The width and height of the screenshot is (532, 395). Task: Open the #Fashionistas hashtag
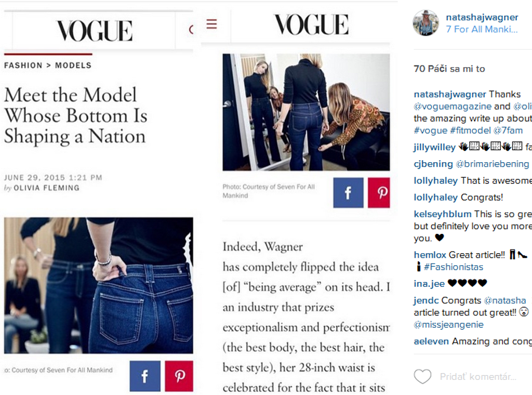[x=454, y=267]
